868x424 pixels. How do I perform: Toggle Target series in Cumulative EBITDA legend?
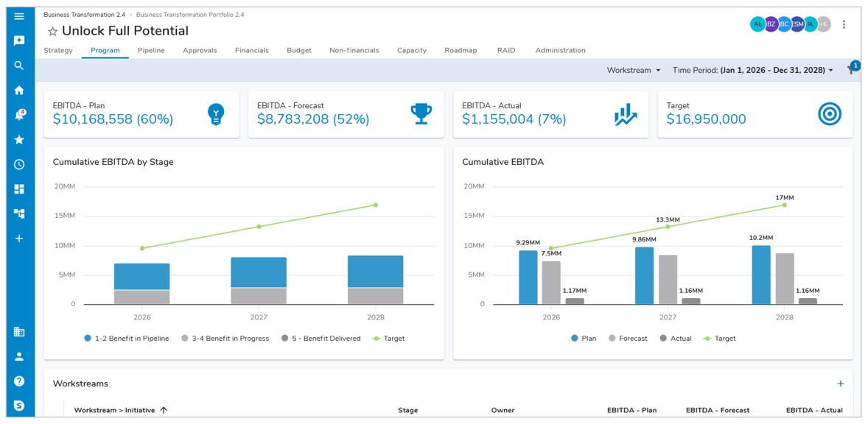pyautogui.click(x=718, y=339)
